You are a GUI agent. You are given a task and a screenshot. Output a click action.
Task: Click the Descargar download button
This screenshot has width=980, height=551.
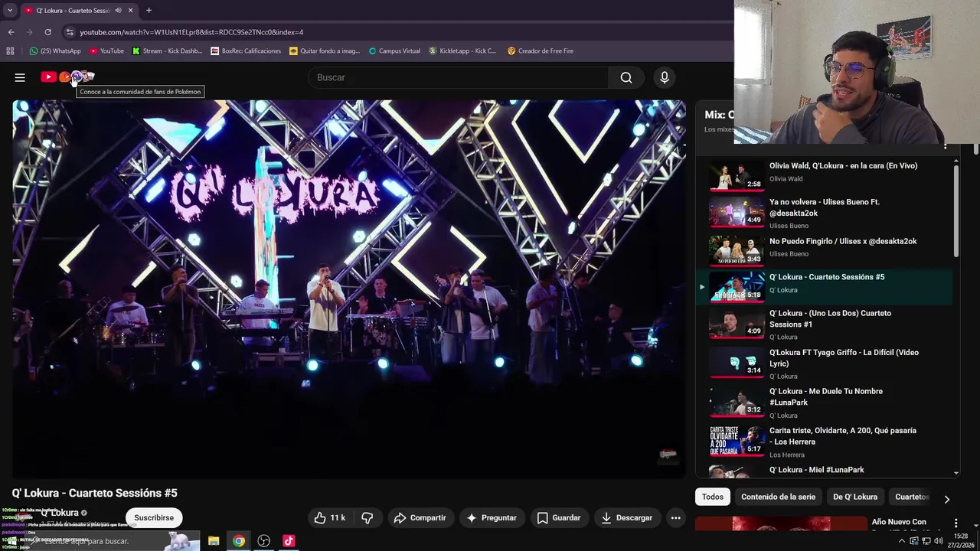click(626, 518)
